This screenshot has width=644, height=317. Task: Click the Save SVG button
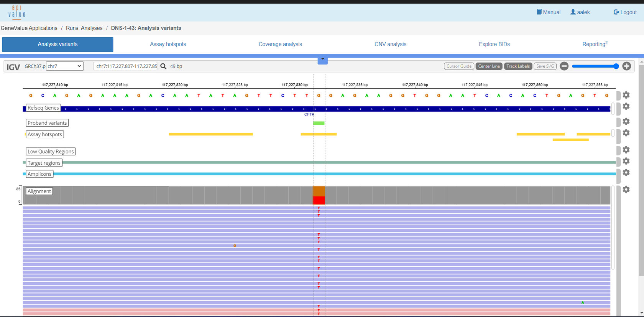[545, 66]
